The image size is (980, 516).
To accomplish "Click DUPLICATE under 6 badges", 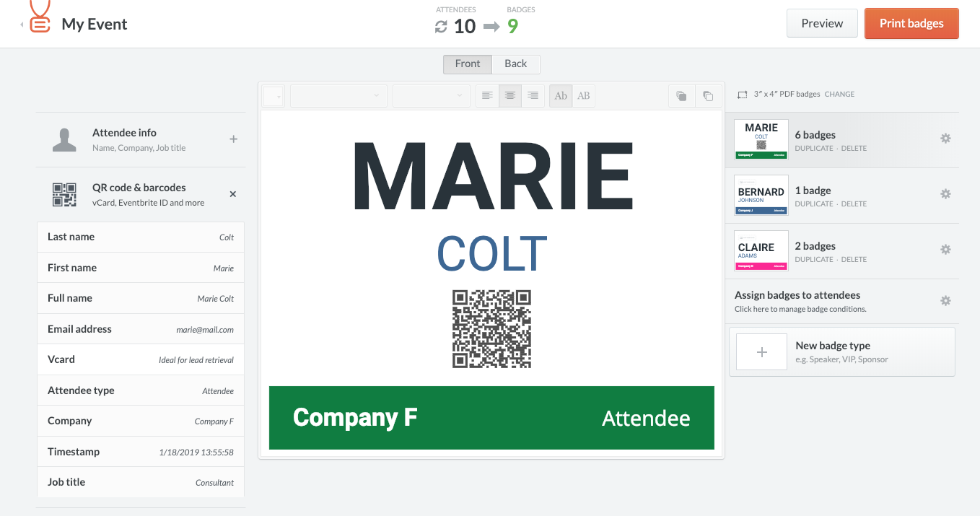I will (x=814, y=149).
